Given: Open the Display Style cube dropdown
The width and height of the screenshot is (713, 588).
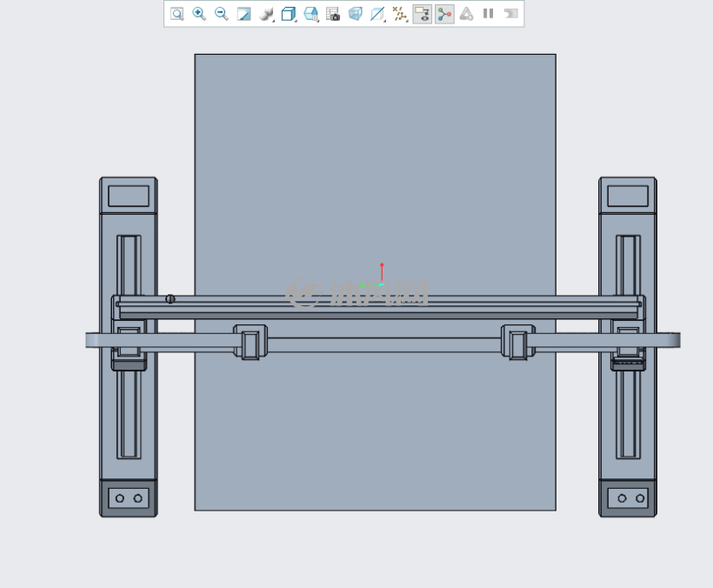Looking at the screenshot, I should coord(289,14).
